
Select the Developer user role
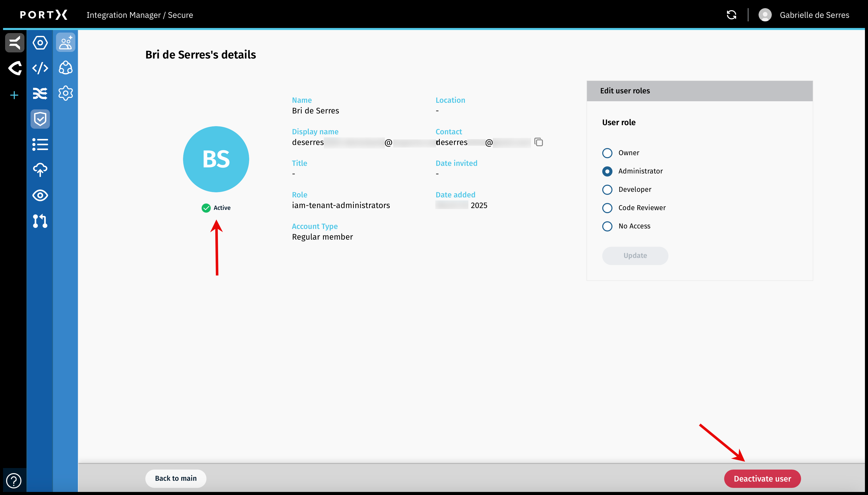coord(607,190)
